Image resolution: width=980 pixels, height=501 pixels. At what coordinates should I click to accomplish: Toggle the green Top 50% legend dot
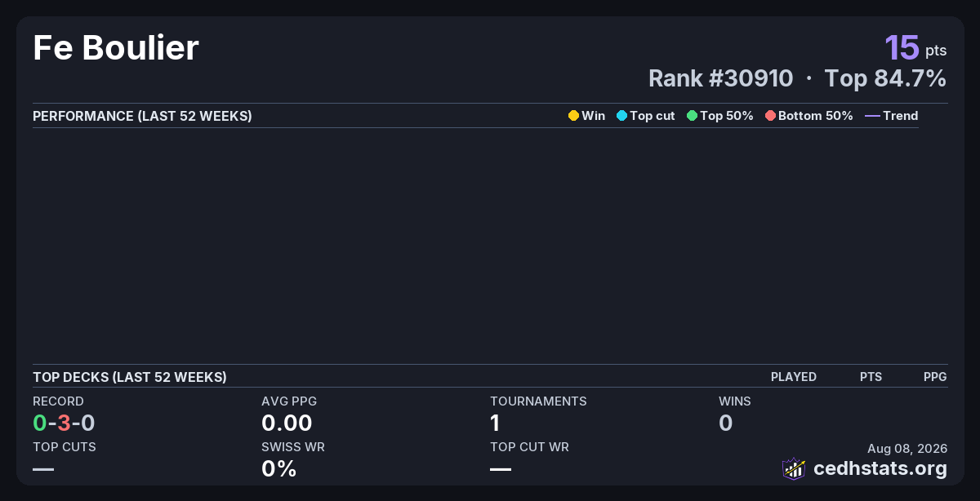pyautogui.click(x=692, y=116)
